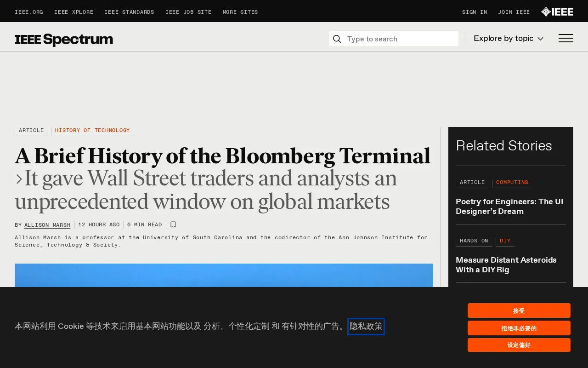The height and width of the screenshot is (368, 588).
Task: Bookmark this article with the bookmark icon
Action: point(173,225)
